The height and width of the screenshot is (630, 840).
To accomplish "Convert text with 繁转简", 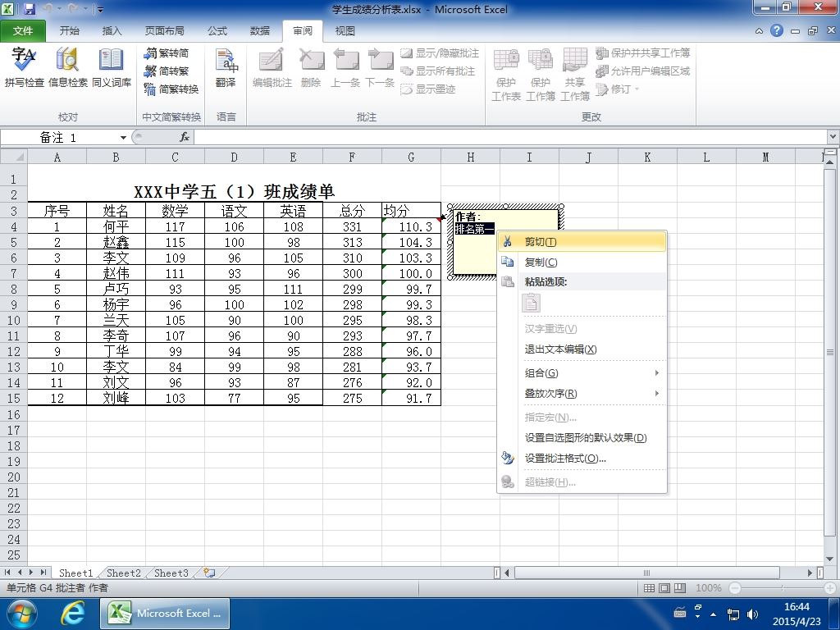I will point(167,53).
